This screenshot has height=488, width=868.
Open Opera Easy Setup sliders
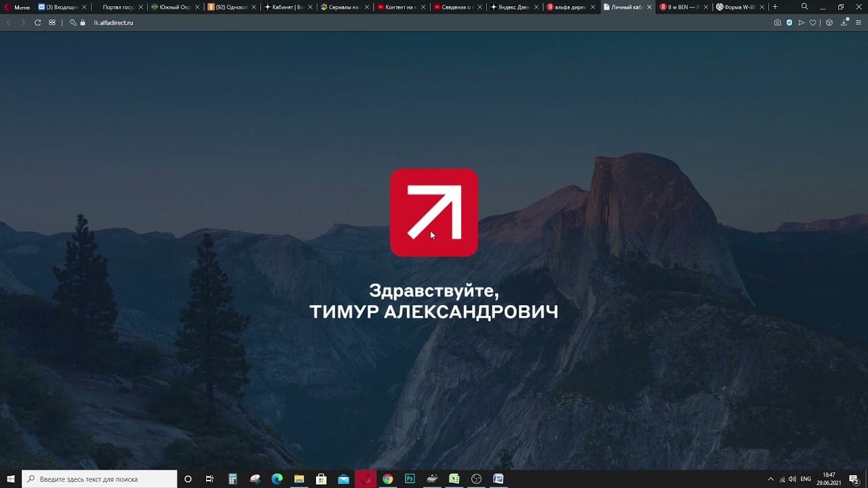[x=859, y=22]
